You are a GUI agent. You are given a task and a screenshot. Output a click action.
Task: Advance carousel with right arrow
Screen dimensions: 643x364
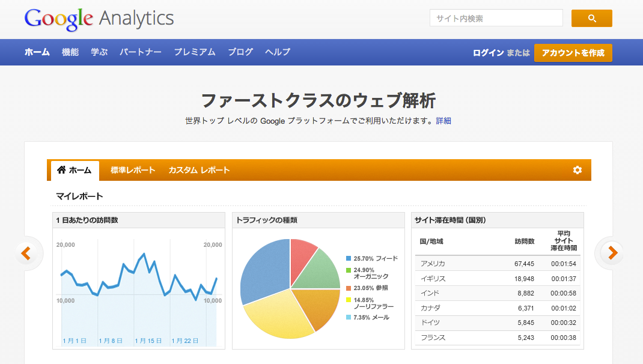pos(613,253)
